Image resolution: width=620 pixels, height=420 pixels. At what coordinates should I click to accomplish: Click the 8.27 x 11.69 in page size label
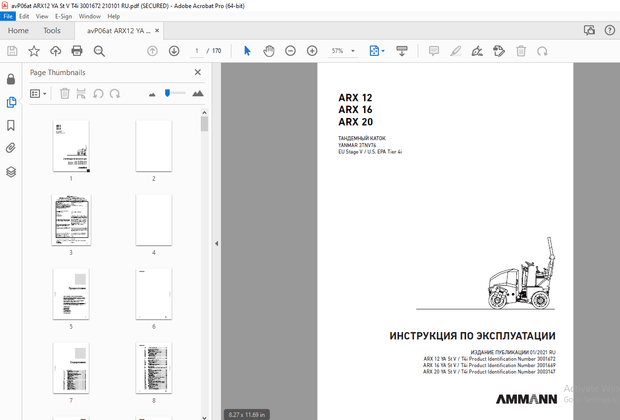247,414
